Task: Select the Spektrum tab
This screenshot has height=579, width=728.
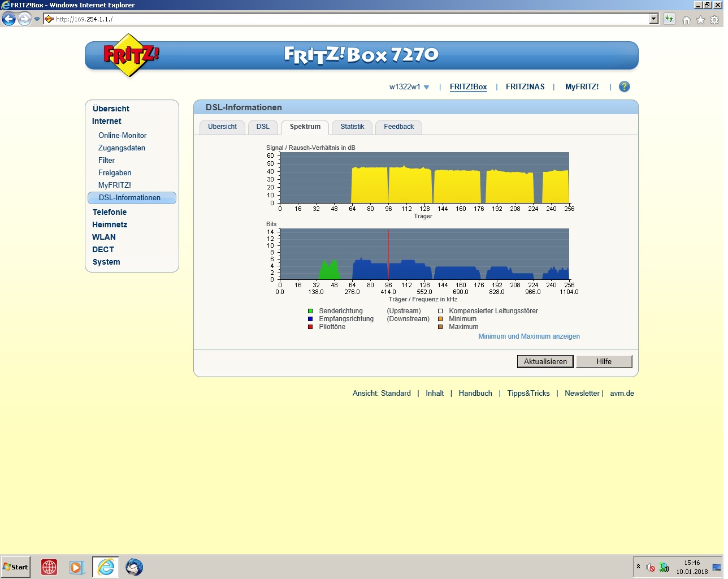Action: click(x=305, y=127)
